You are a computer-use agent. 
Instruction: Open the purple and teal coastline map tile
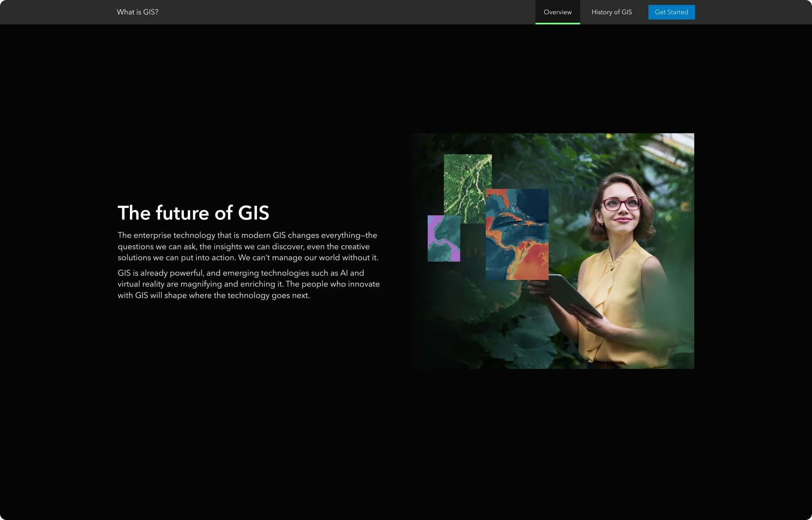coord(443,238)
